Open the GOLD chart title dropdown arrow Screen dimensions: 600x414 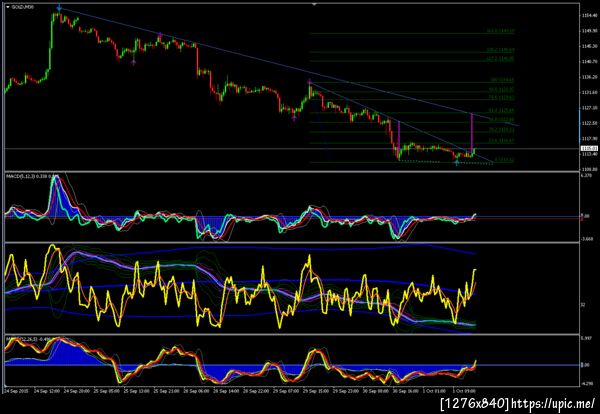tap(8, 7)
